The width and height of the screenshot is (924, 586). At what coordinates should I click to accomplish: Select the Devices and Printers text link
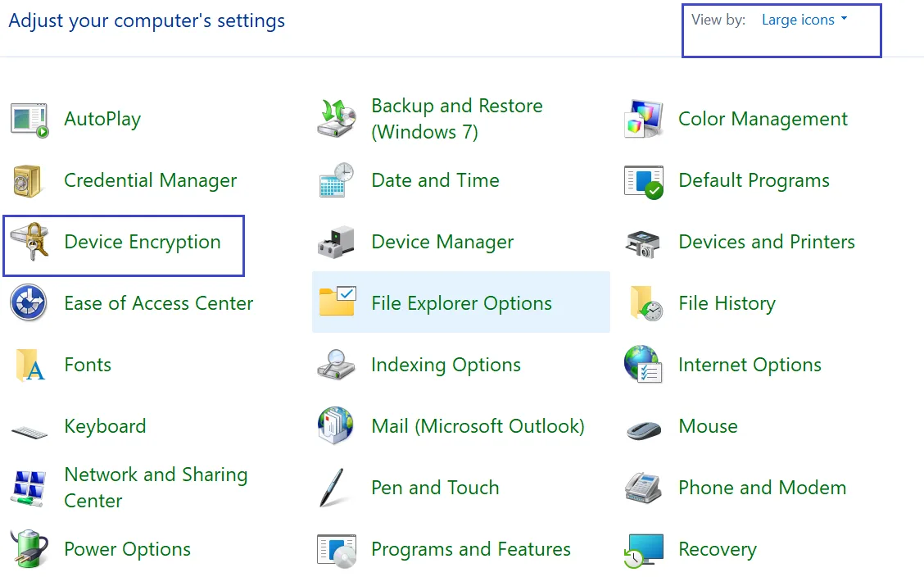[766, 242]
